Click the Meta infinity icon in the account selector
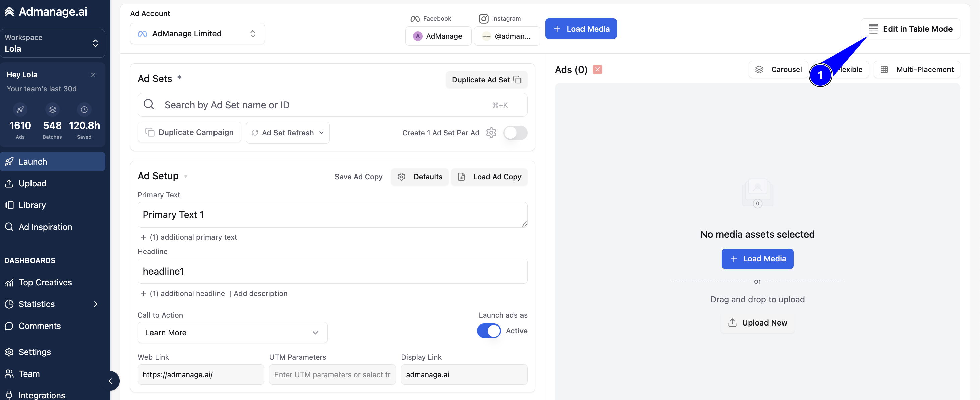Image resolution: width=980 pixels, height=400 pixels. (142, 34)
